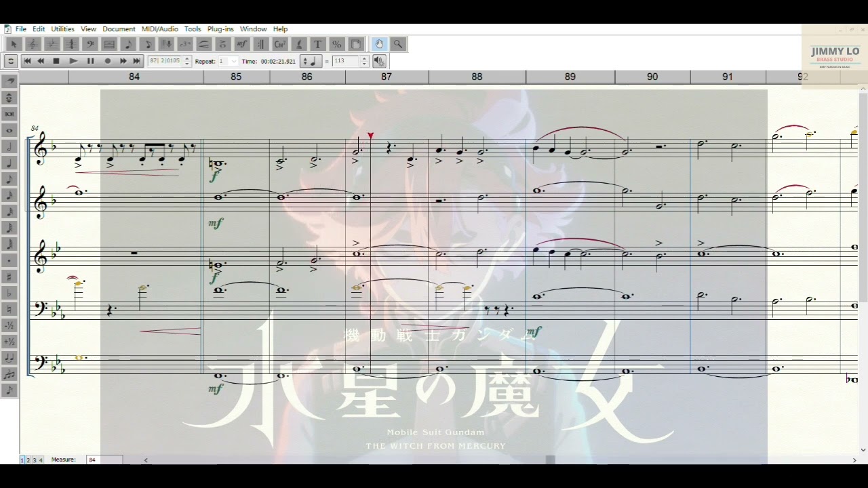
Task: Select the Articulation tool
Action: point(223,44)
